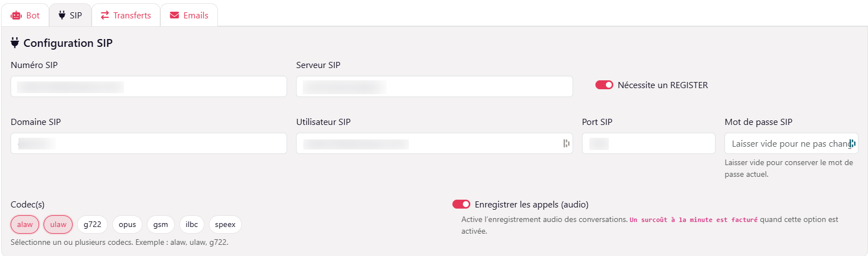This screenshot has width=868, height=256.
Task: Switch to the Emails tab
Action: (189, 16)
